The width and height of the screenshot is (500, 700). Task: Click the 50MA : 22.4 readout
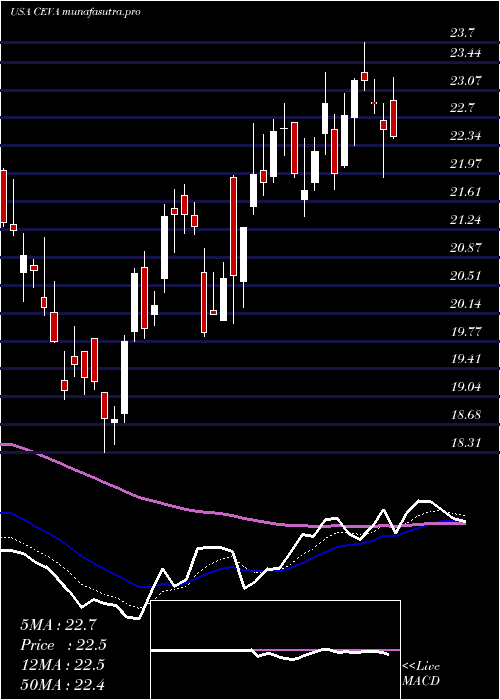pos(62,685)
